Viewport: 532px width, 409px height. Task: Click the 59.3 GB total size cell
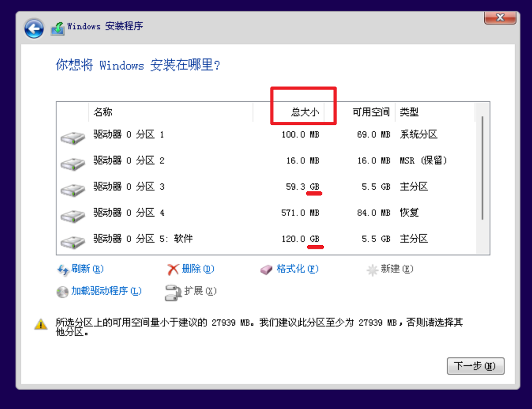pos(303,187)
